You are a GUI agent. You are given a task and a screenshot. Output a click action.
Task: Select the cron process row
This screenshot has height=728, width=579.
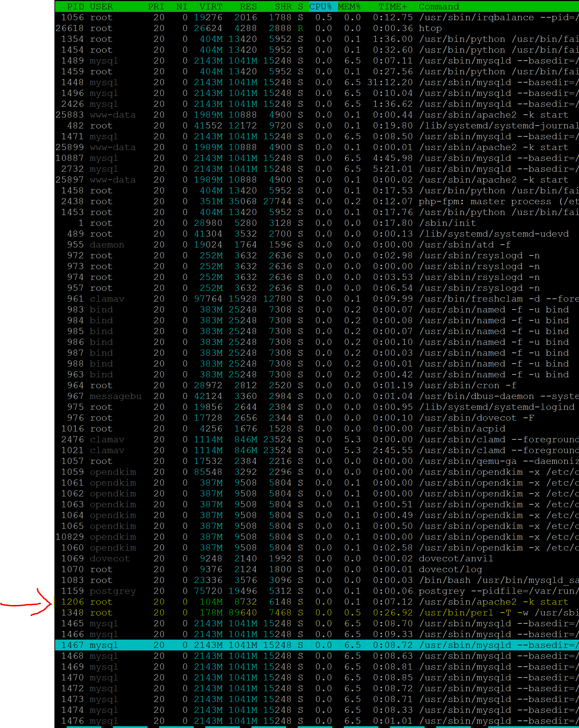click(x=468, y=385)
